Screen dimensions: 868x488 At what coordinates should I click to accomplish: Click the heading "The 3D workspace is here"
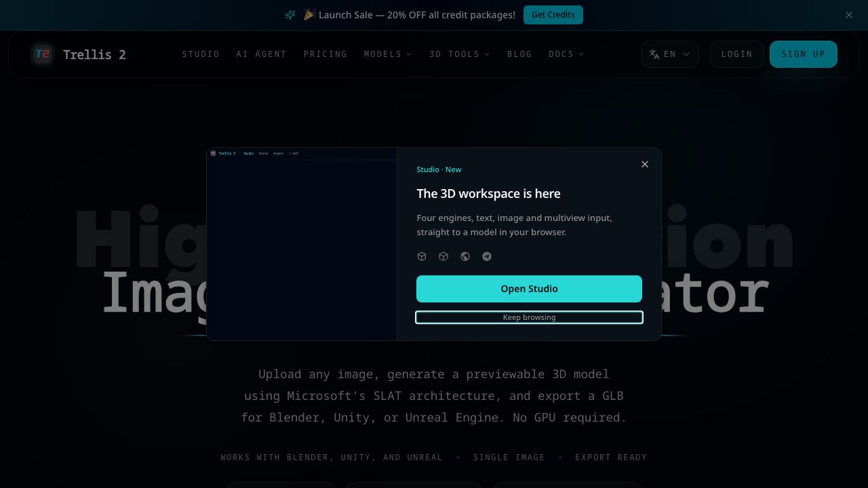tap(488, 194)
